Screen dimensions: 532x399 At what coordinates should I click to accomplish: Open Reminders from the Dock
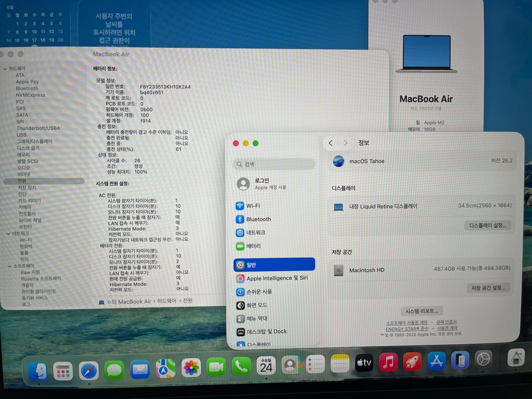[x=315, y=364]
